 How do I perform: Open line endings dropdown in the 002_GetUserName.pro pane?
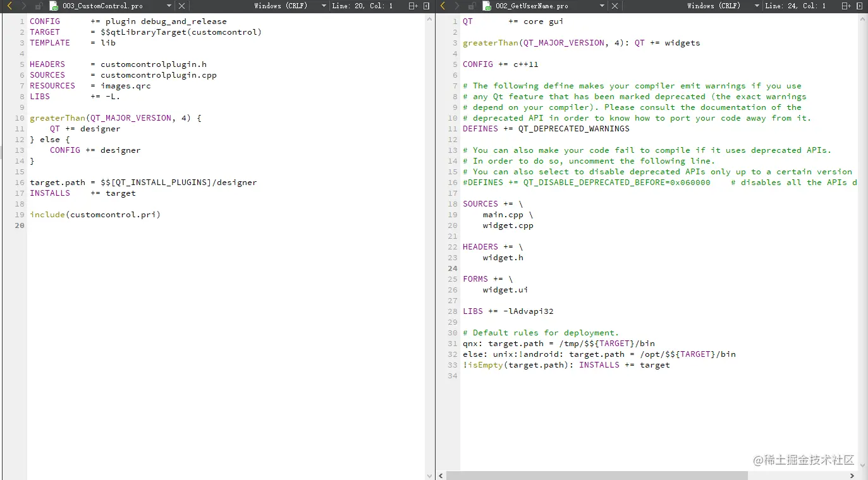[x=757, y=6]
